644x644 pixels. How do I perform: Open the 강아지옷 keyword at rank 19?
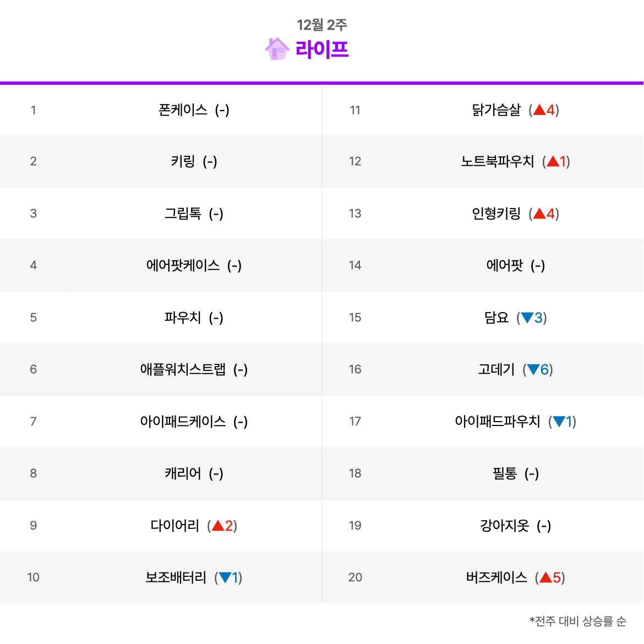click(x=505, y=525)
